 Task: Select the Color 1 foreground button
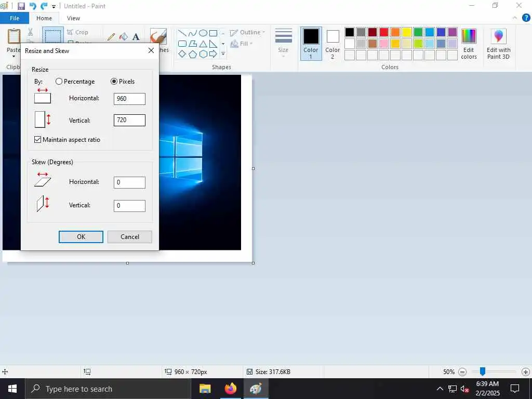point(311,44)
